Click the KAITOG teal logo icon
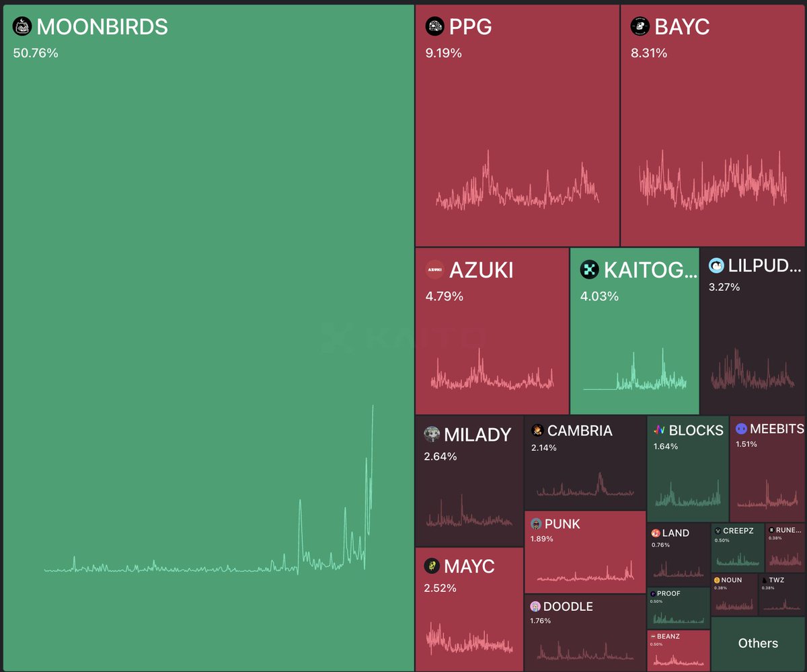Image resolution: width=807 pixels, height=672 pixels. click(x=590, y=270)
